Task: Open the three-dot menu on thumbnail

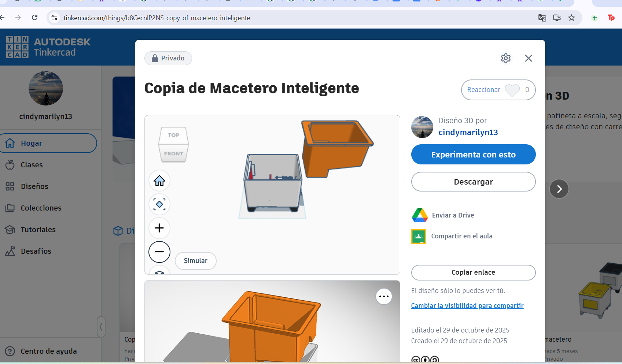Action: 384,297
